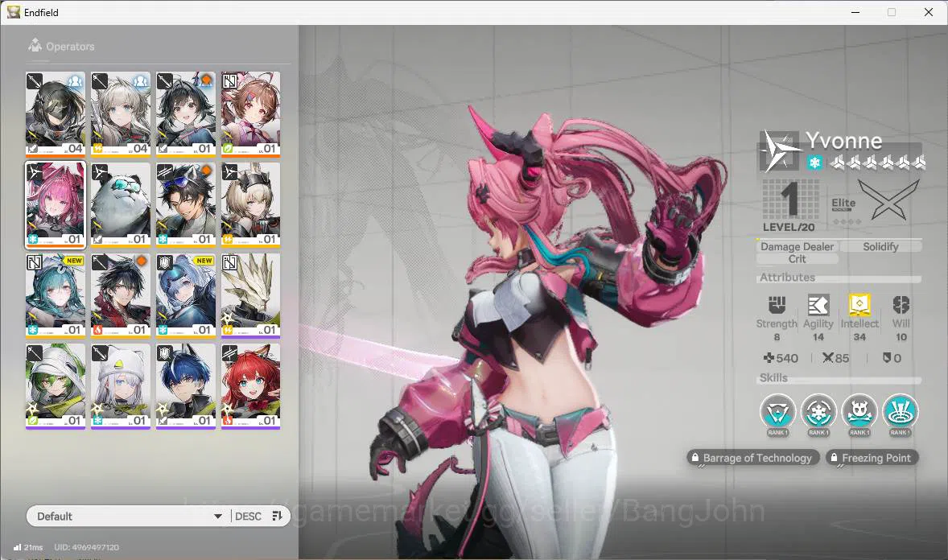
Task: Pick the green-haired hooded operator card
Action: [55, 386]
